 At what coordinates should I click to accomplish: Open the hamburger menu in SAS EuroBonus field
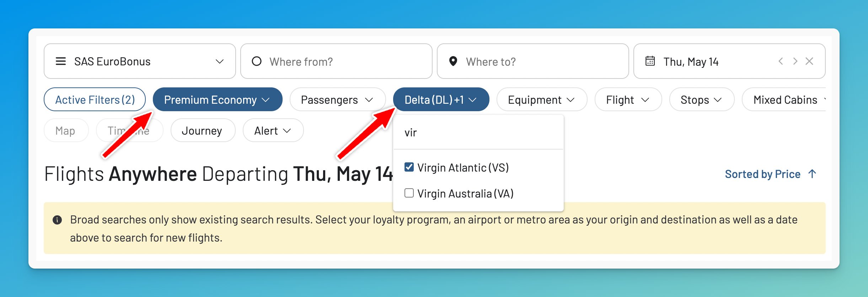(x=61, y=61)
